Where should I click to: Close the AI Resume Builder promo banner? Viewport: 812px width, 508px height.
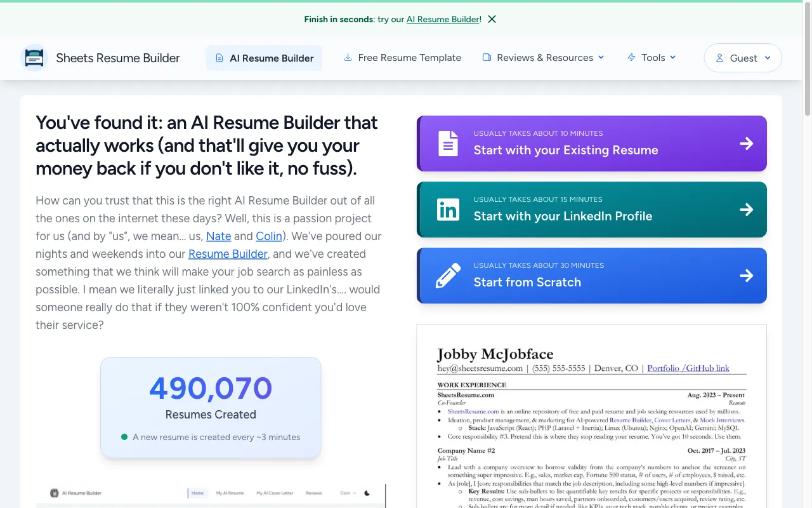(492, 19)
